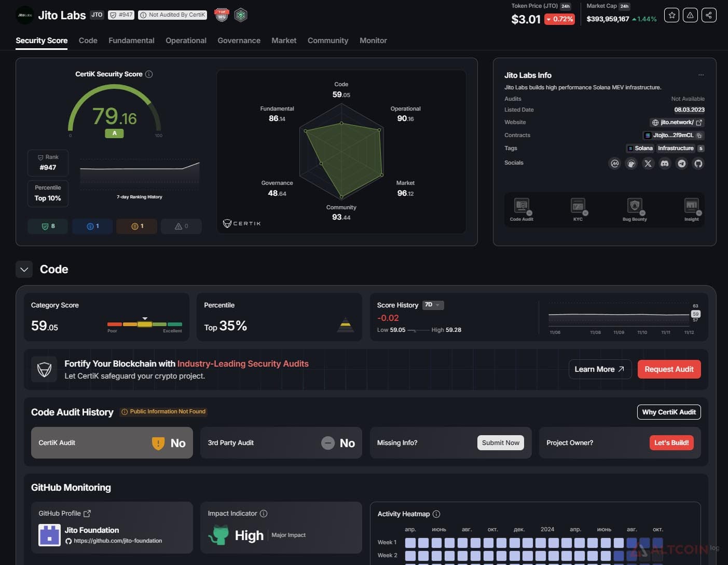Add Jito Labs to favorites with star icon

(671, 15)
